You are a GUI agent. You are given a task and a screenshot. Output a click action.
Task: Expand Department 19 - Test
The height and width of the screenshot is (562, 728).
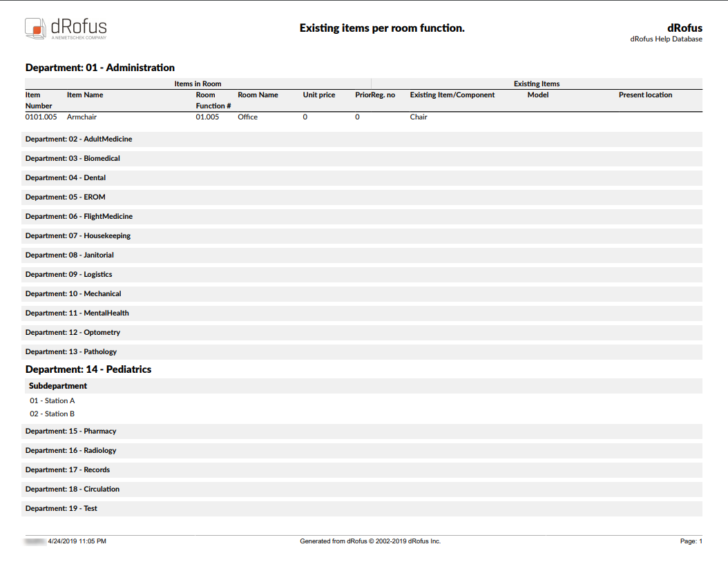coord(63,508)
